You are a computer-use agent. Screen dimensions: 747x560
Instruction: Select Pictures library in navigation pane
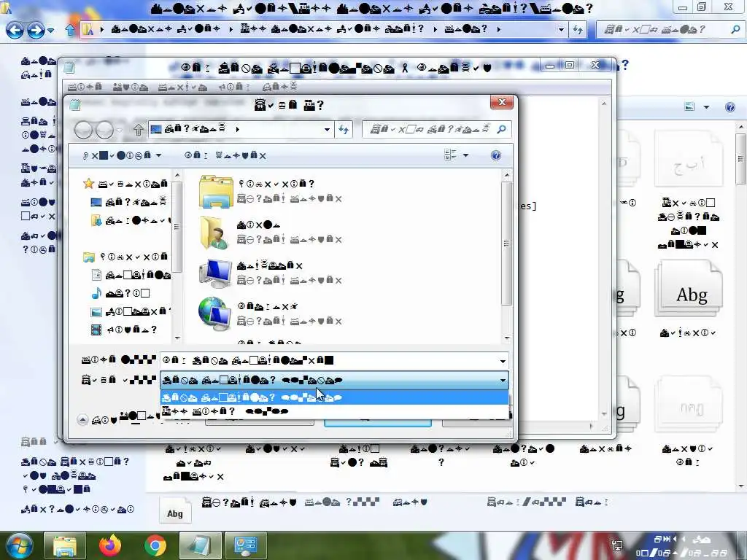[x=131, y=312]
